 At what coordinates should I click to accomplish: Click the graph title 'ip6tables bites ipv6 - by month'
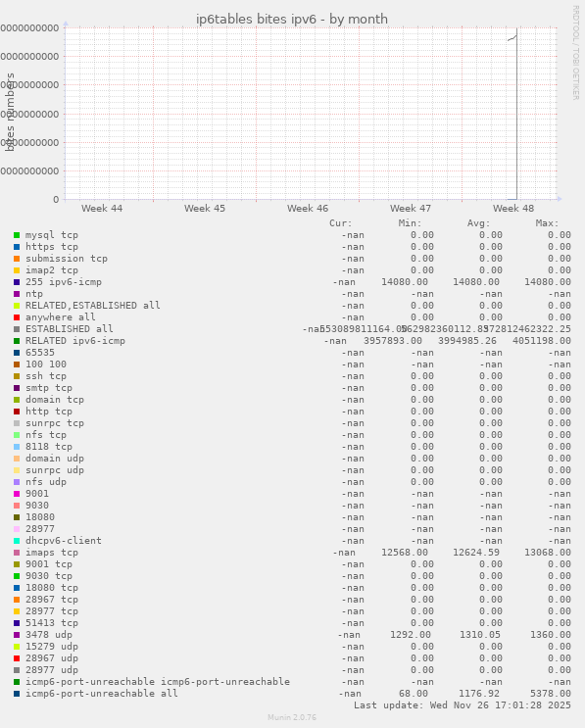pos(292,19)
